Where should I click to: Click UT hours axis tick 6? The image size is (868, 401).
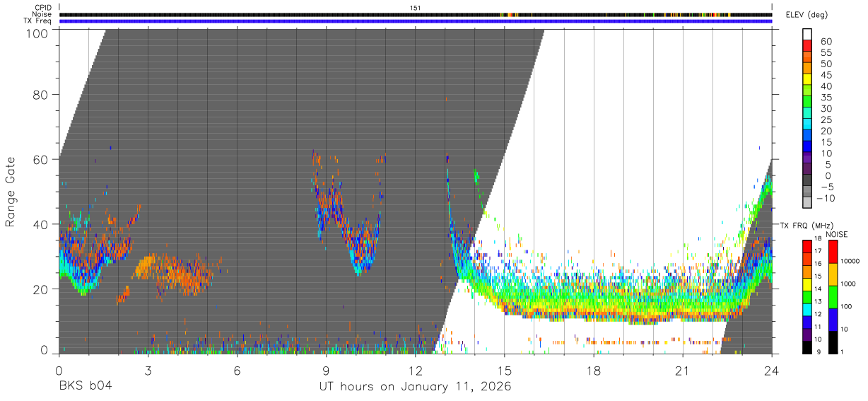(237, 371)
